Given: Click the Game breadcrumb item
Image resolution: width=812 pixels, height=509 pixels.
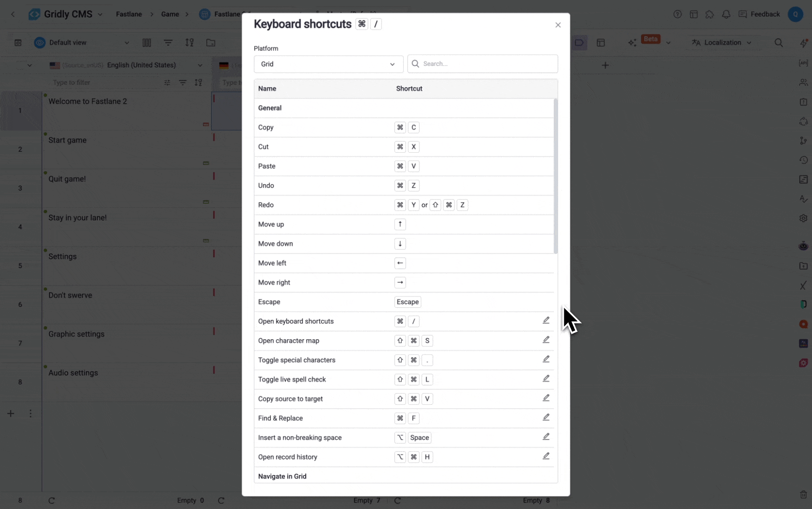Looking at the screenshot, I should (x=170, y=14).
